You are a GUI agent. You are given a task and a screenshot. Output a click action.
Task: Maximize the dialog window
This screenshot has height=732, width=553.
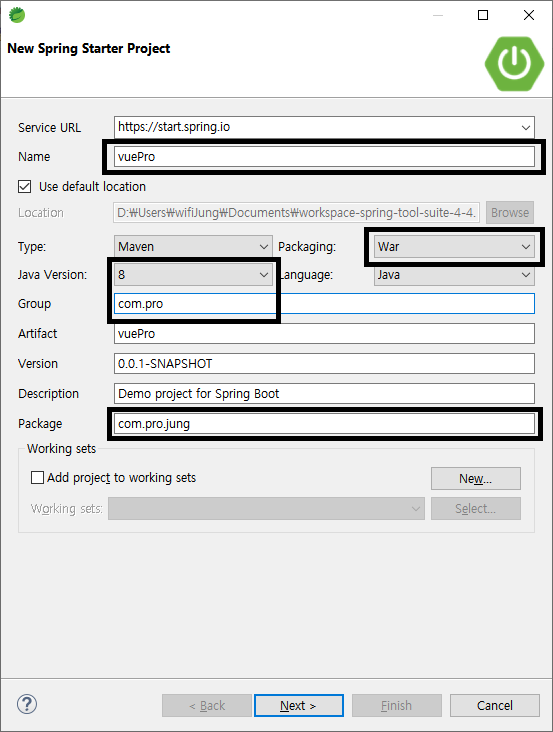(x=483, y=15)
